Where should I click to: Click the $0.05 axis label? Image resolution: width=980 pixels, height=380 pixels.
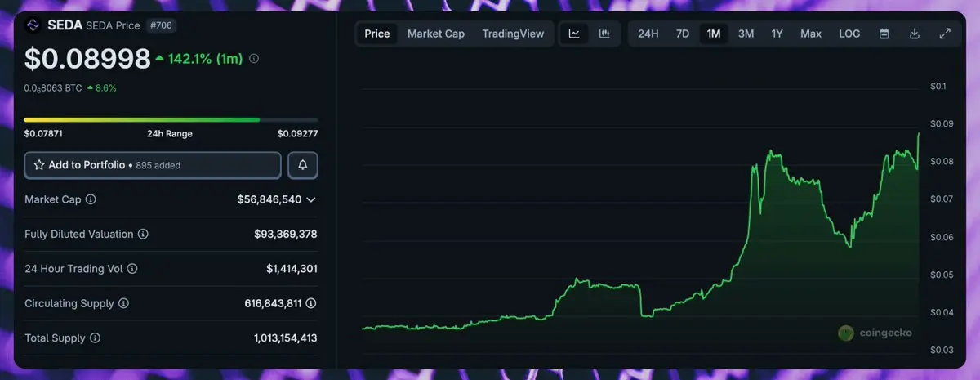[940, 275]
